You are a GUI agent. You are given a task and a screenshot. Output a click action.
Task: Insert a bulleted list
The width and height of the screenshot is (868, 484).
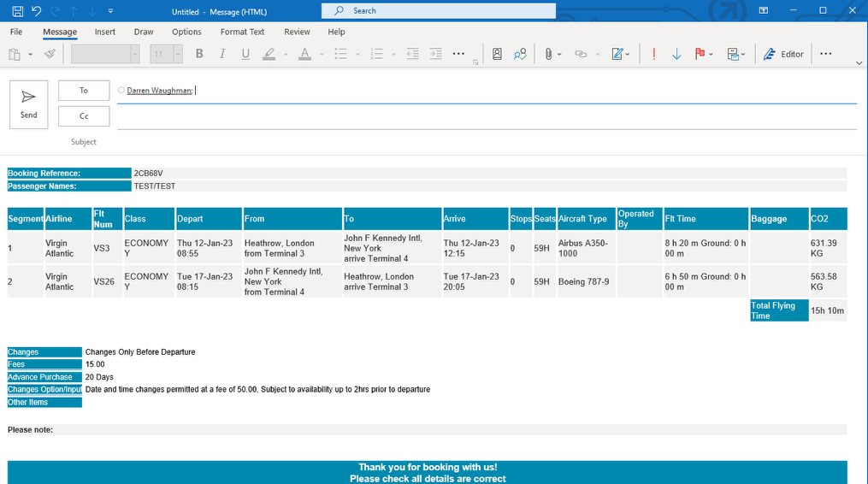(341, 54)
